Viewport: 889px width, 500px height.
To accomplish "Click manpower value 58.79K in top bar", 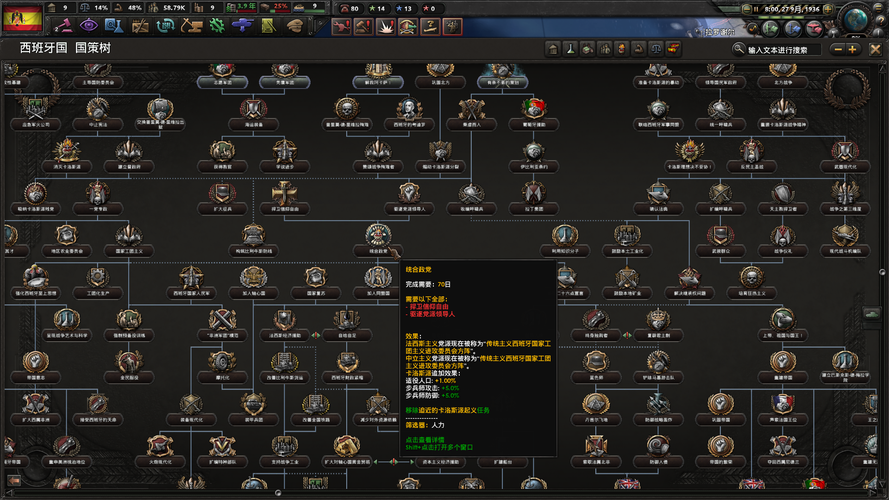I will pos(174,8).
